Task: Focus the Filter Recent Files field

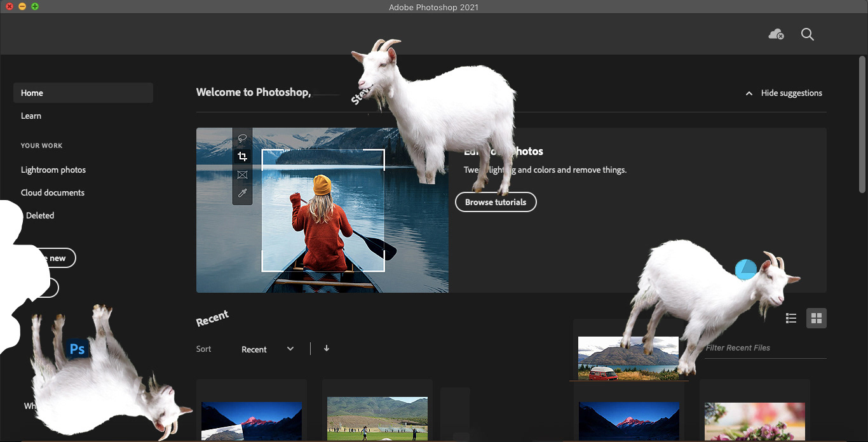Action: [x=766, y=348]
